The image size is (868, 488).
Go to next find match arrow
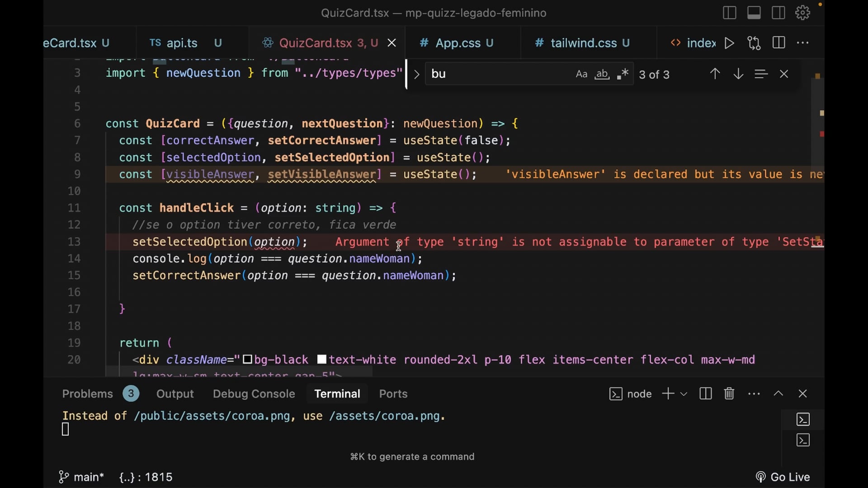click(x=738, y=74)
